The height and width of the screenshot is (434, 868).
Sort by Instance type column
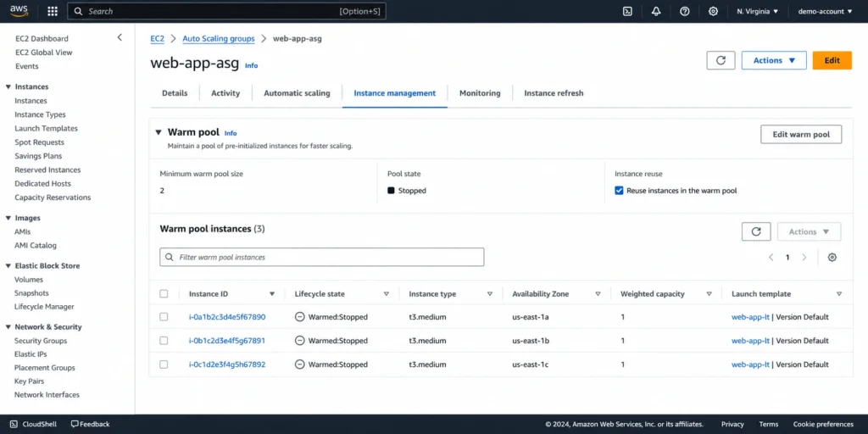coord(490,294)
